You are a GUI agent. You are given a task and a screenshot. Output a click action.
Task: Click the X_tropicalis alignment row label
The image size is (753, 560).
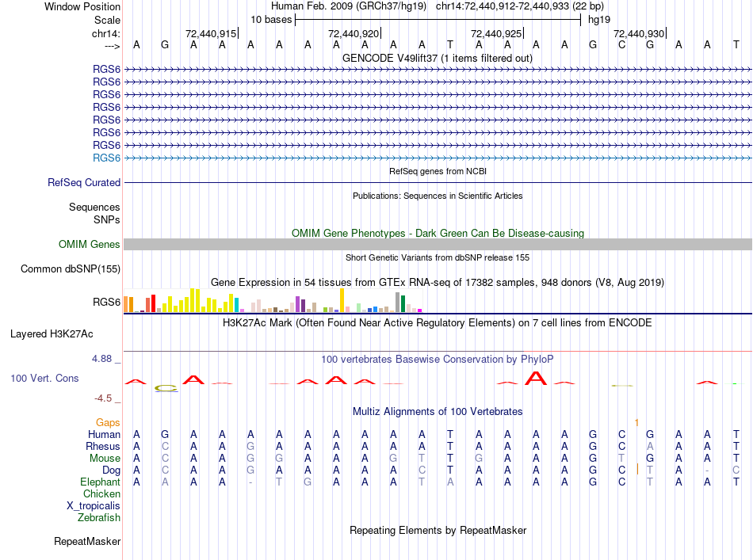[x=94, y=506]
